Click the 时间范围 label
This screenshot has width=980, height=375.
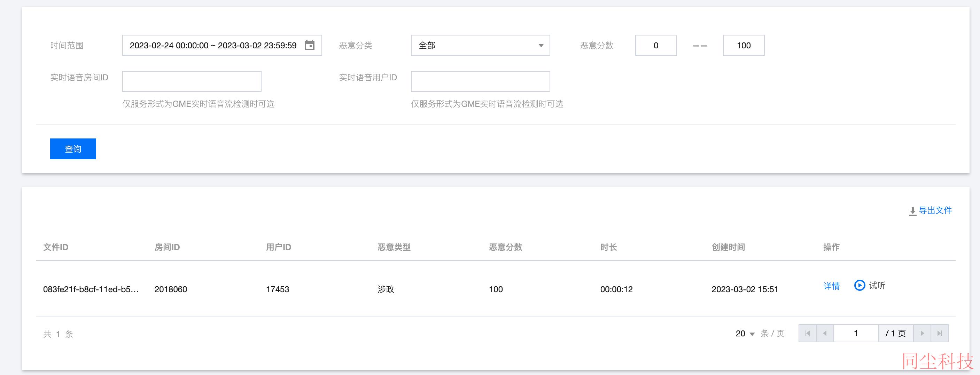[67, 46]
